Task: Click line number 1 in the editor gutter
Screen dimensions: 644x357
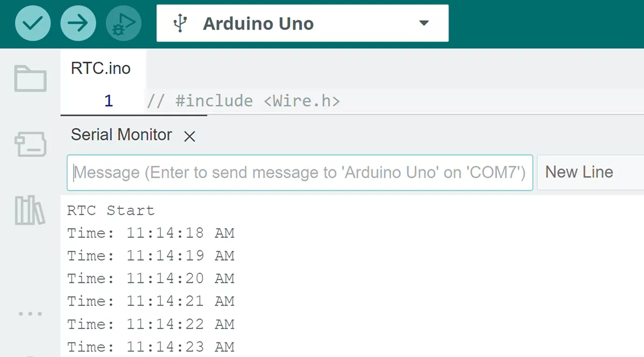Action: 109,101
